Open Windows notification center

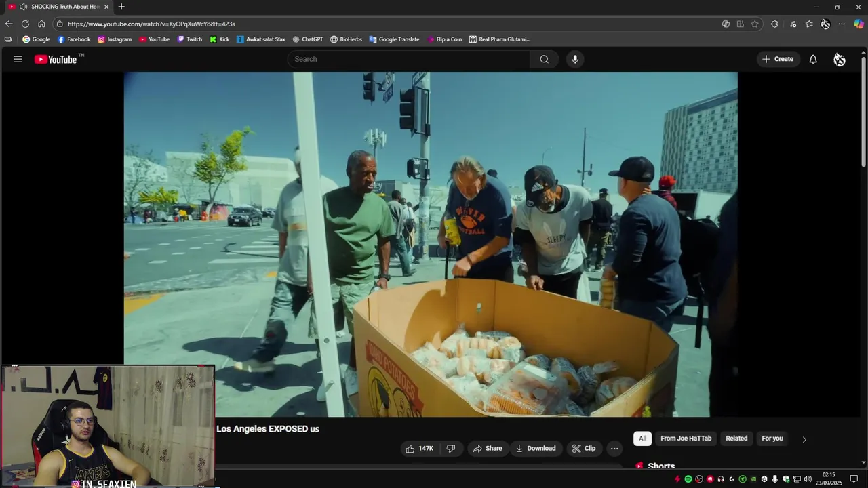pos(854,479)
